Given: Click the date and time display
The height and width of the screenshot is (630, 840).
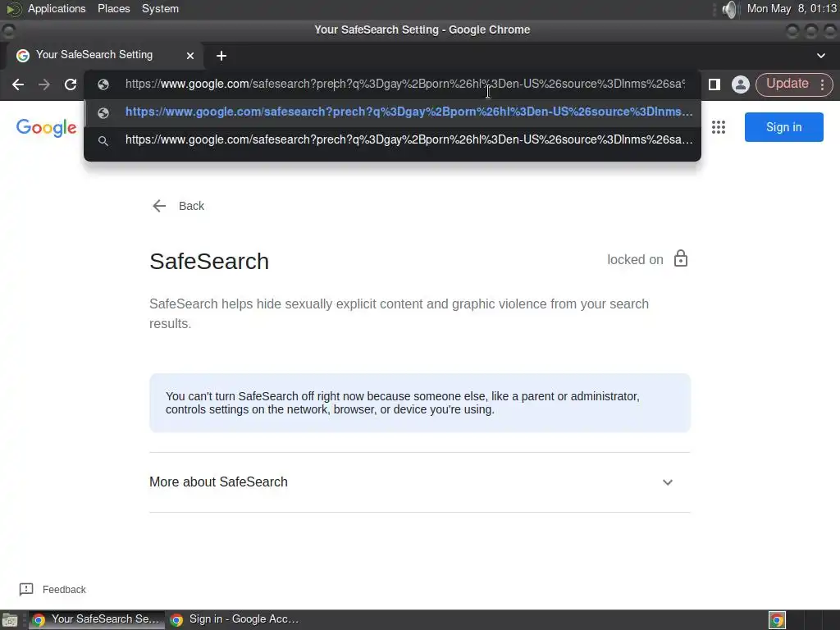Looking at the screenshot, I should (792, 9).
